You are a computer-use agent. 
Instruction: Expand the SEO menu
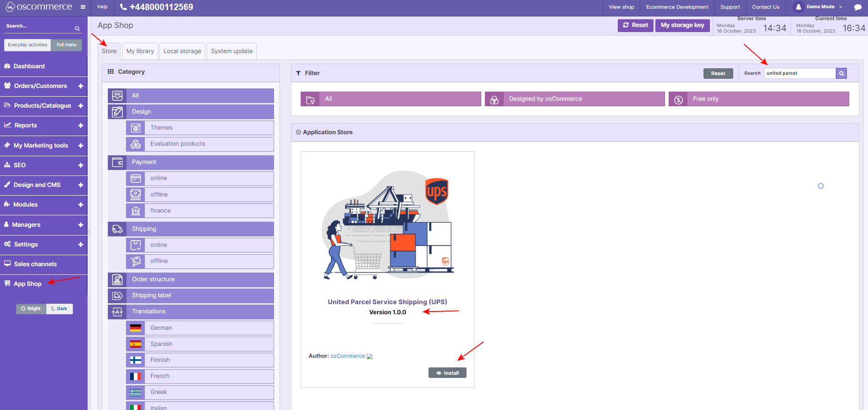point(81,165)
